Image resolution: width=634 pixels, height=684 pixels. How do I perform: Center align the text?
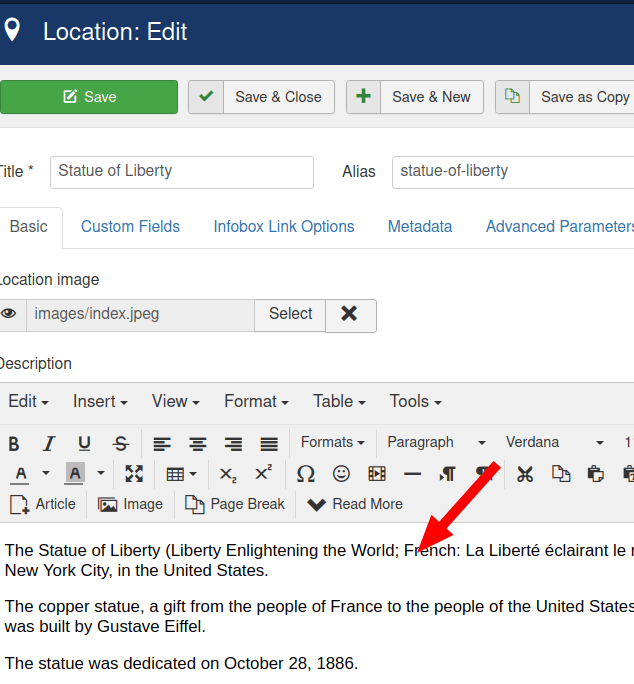[x=198, y=444]
